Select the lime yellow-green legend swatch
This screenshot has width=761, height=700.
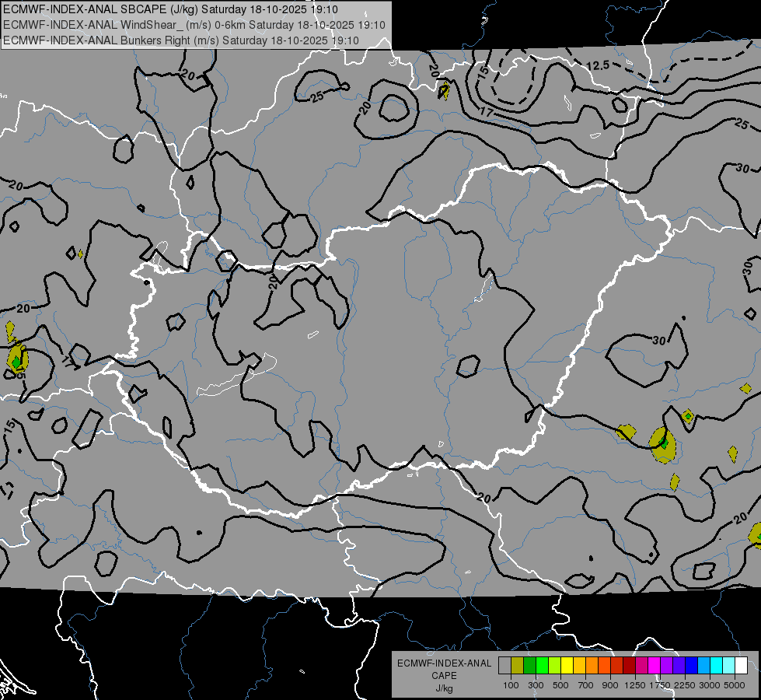(x=554, y=666)
